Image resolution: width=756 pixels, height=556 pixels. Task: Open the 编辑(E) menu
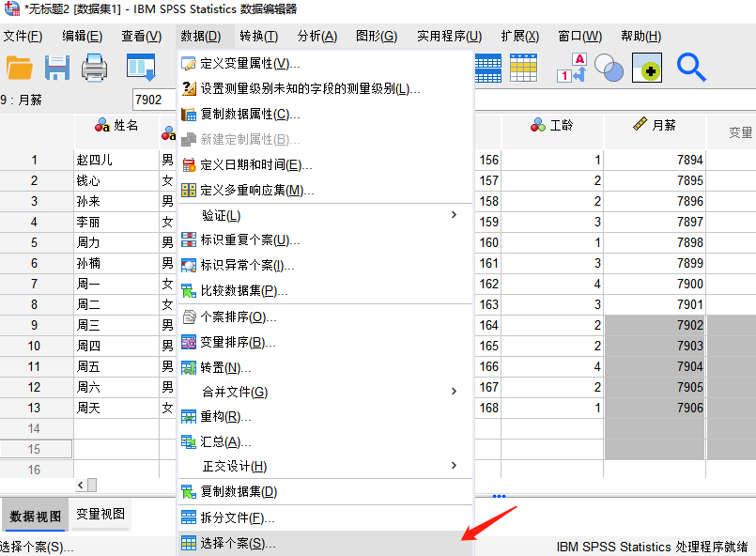[82, 37]
